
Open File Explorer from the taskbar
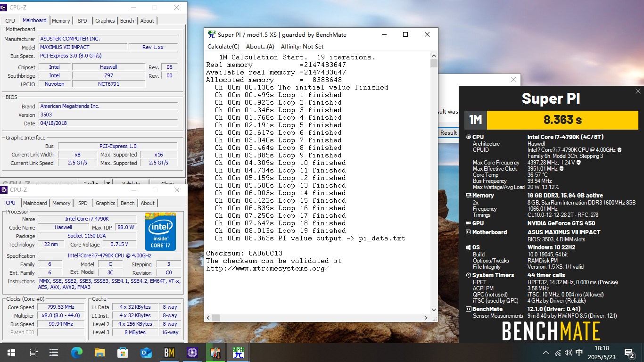coord(100,353)
